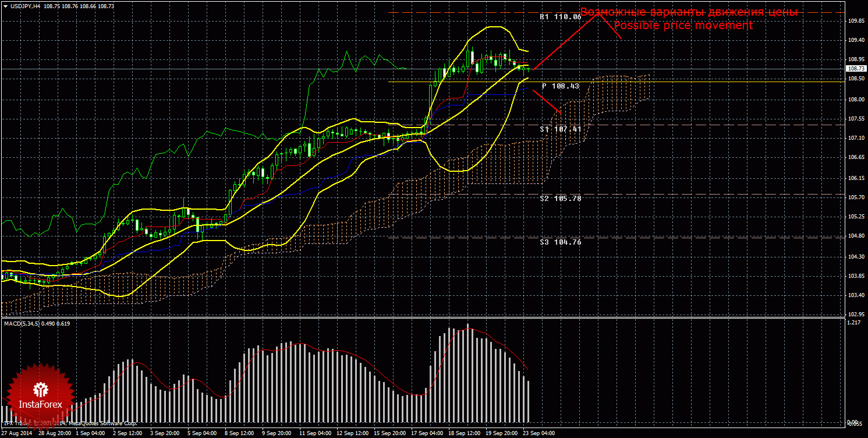
Task: Click the dropdown arrow beside USDJPY,H4
Action: [x=5, y=5]
